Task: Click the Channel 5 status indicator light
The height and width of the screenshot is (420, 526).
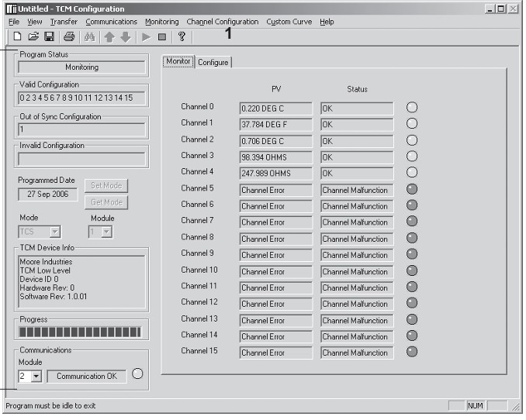Action: (x=412, y=189)
